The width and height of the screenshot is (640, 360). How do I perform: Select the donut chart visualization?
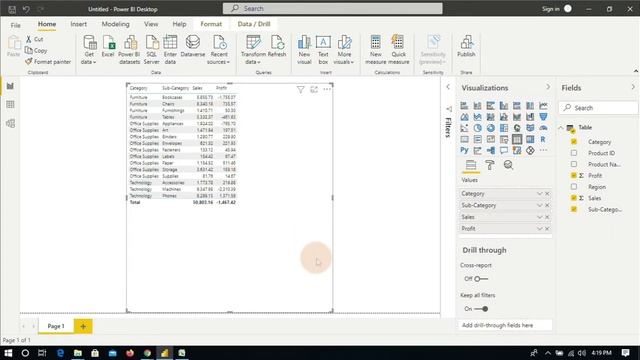coord(491,128)
